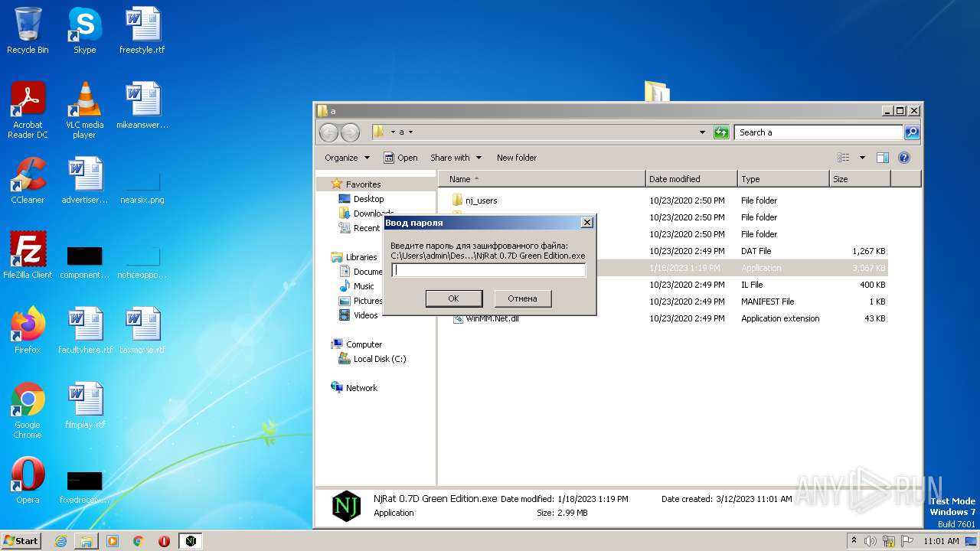Viewport: 980px width, 551px height.
Task: Open the advertiser document icon
Action: (84, 181)
